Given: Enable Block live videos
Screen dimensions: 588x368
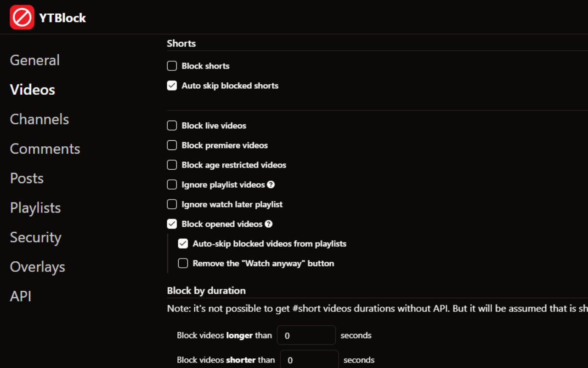Looking at the screenshot, I should [171, 125].
